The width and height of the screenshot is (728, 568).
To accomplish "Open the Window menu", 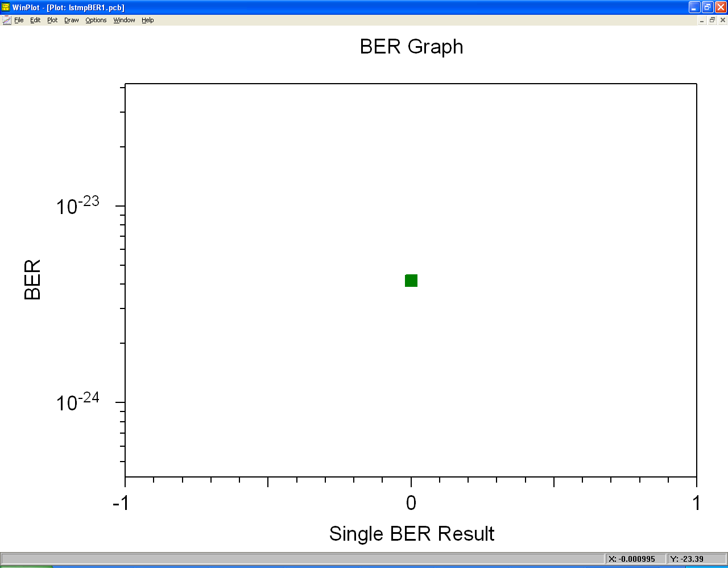I will (124, 20).
